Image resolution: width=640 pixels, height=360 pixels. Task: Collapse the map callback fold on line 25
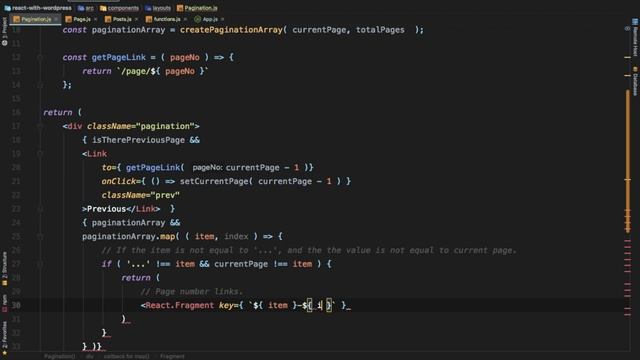click(40, 237)
